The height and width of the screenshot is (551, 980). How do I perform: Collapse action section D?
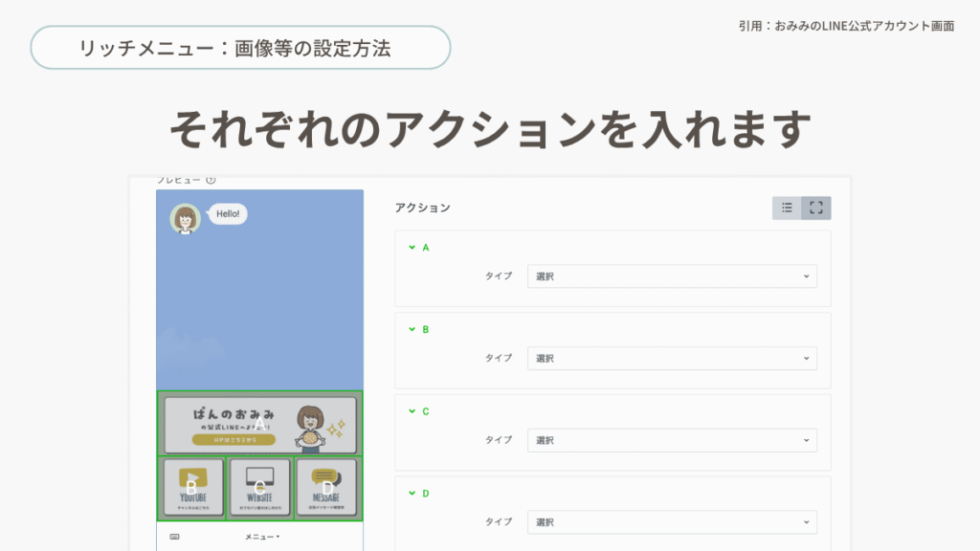coord(412,494)
